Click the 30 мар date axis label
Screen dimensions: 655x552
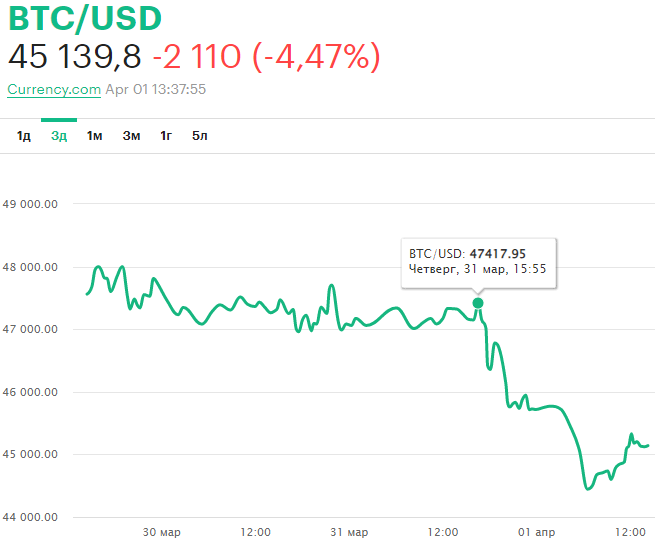pyautogui.click(x=162, y=532)
